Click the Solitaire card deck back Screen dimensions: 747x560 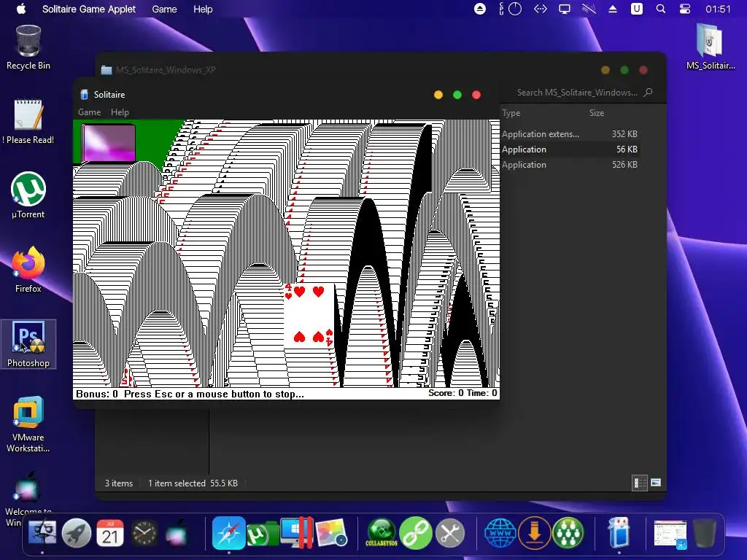click(109, 142)
